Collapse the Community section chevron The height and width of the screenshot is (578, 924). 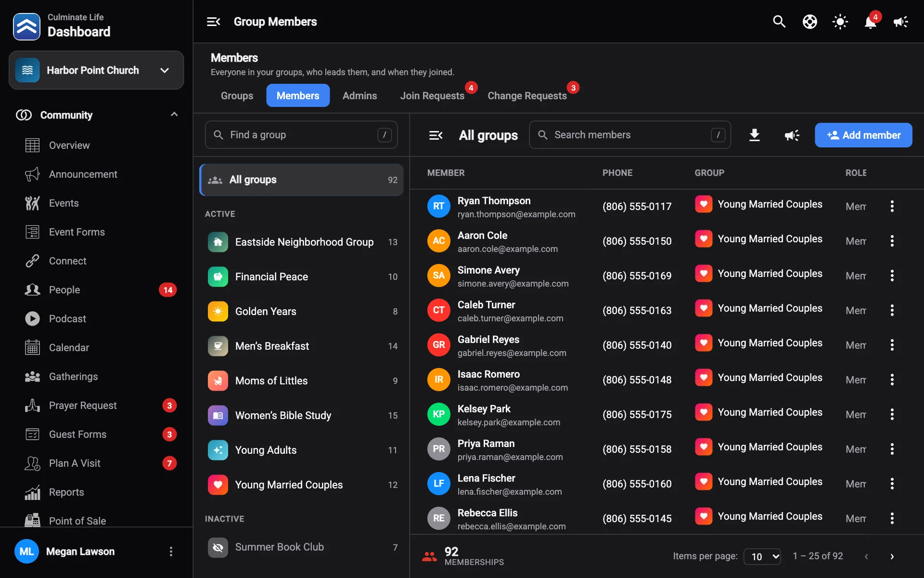tap(174, 115)
